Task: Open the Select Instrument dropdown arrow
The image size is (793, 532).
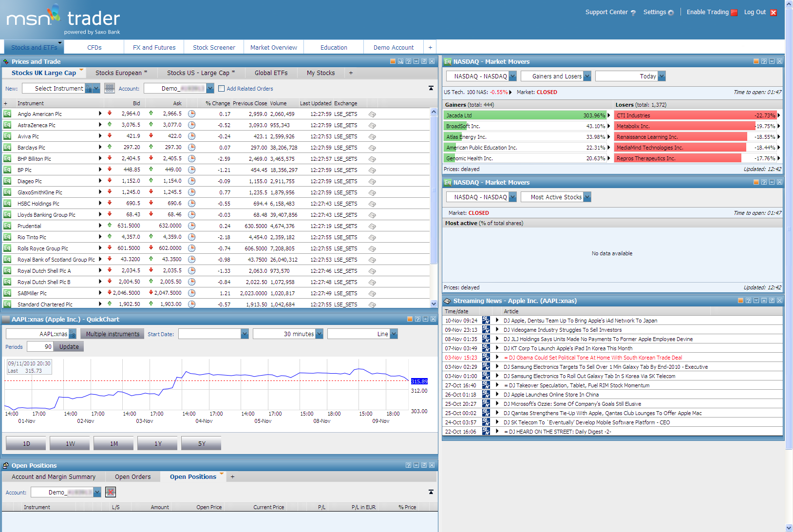Action: point(96,89)
